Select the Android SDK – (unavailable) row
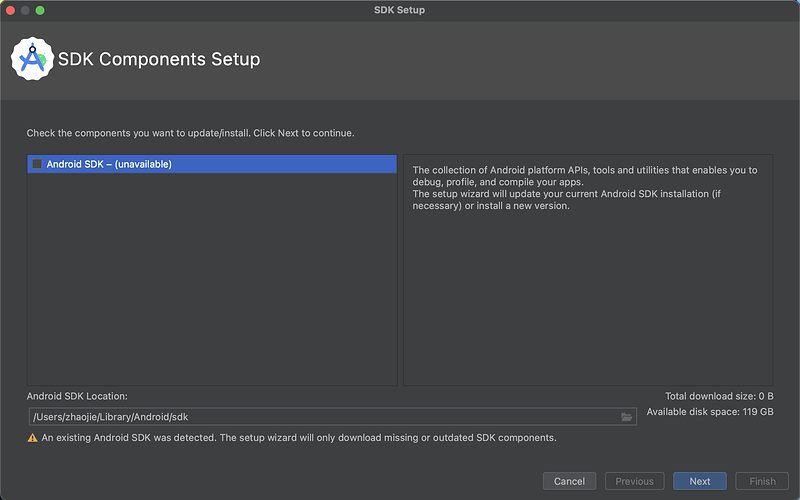 point(212,164)
